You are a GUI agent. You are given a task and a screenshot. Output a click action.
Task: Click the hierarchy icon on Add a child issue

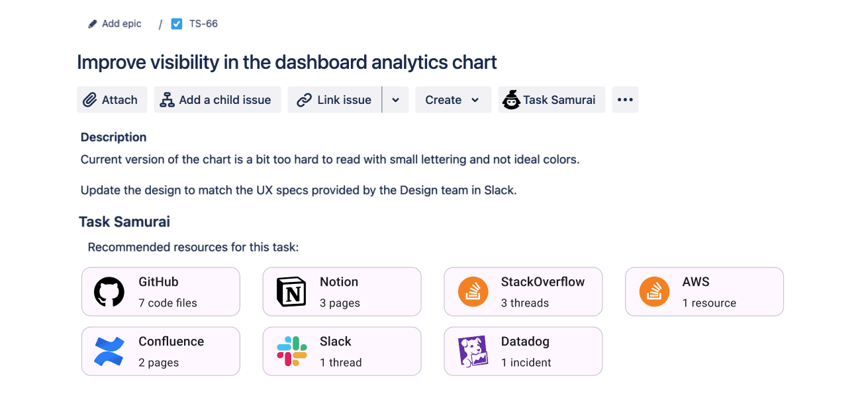click(x=167, y=99)
